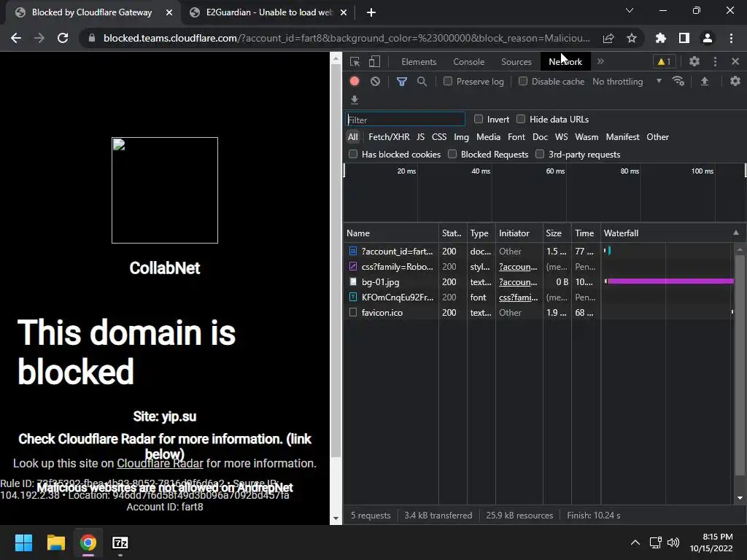Screen dimensions: 747x560
Task: Check the 3rd-party requests checkbox
Action: click(x=540, y=154)
